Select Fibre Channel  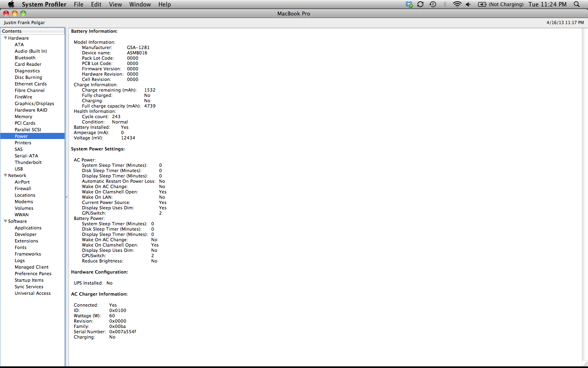pos(30,90)
